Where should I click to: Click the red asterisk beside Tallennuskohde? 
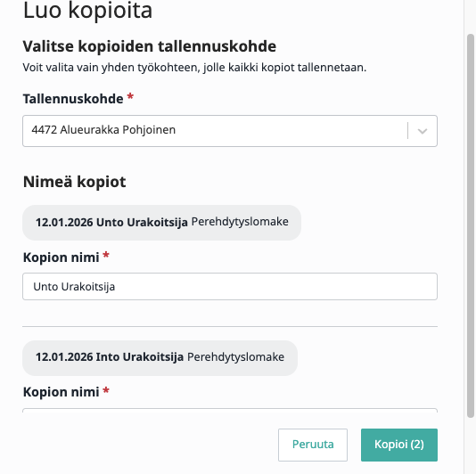130,97
